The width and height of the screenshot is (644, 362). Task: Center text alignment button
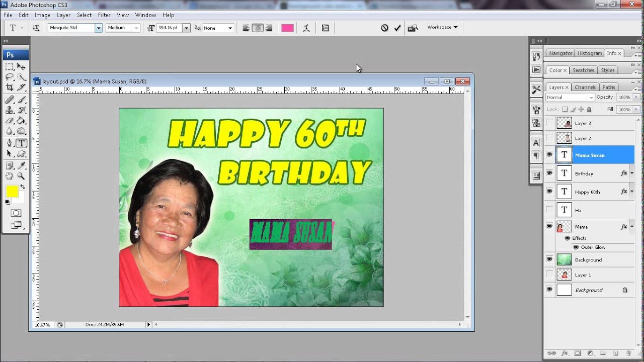pos(258,28)
